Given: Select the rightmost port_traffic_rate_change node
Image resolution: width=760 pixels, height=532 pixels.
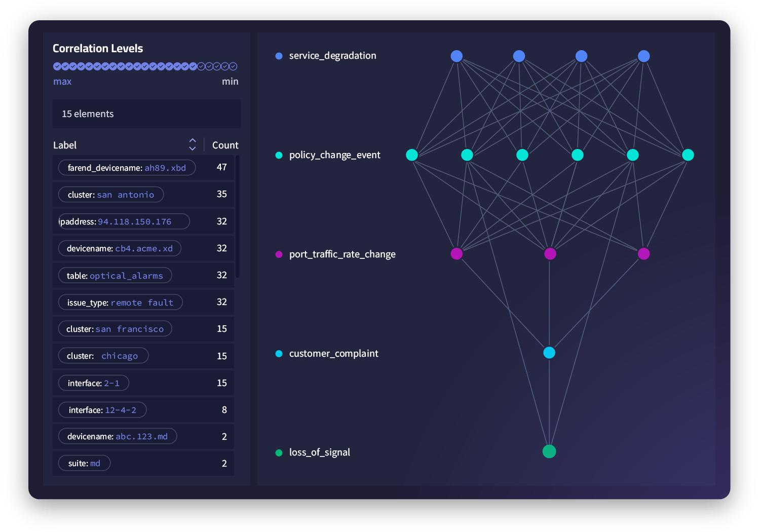Looking at the screenshot, I should 644,253.
